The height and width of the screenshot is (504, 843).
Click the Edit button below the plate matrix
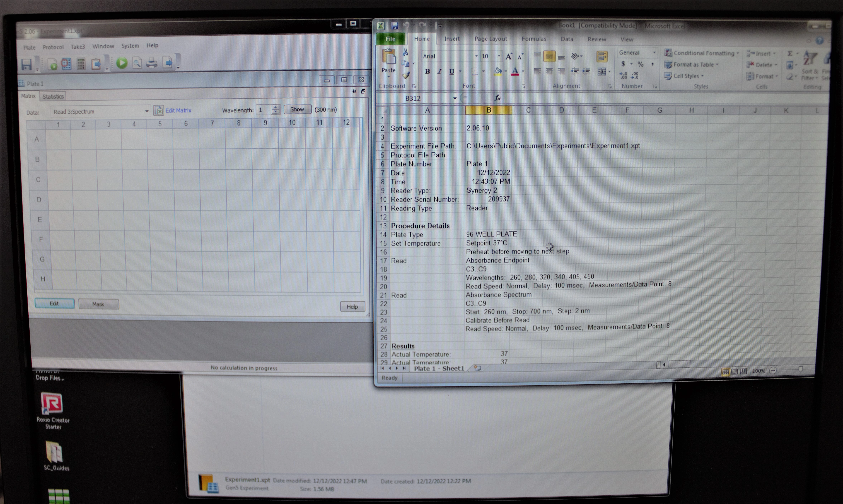[x=54, y=304]
